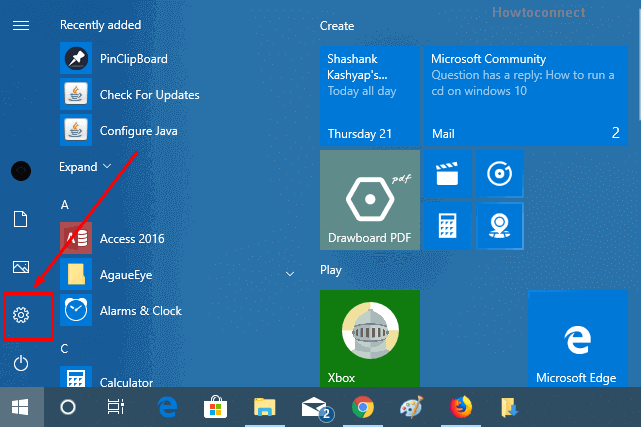Click the user account avatar
641x427 pixels.
point(21,171)
